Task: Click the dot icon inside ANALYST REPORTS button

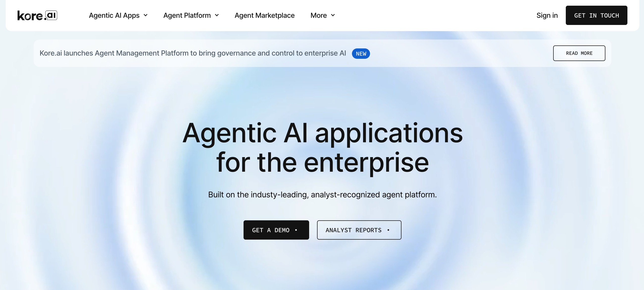Action: [x=389, y=230]
